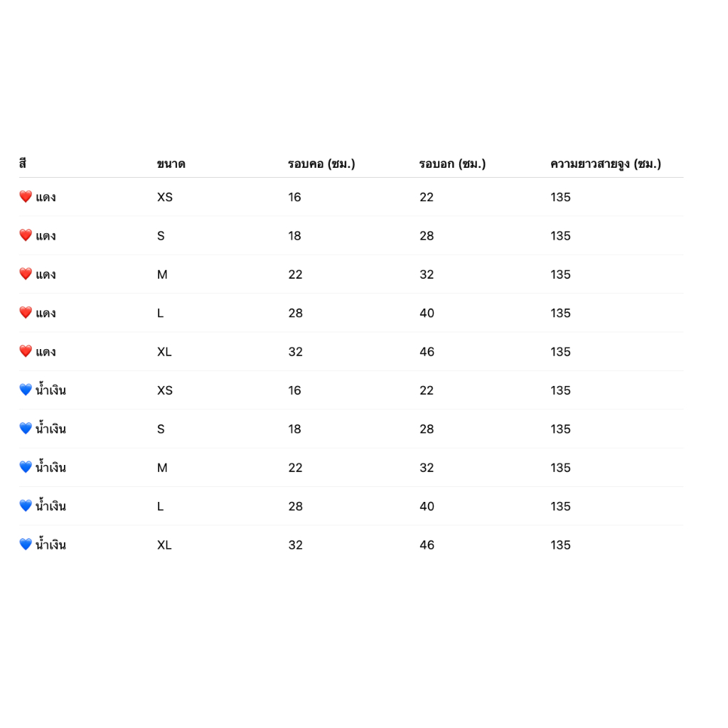Select the neck value 16 in red XS row
The height and width of the screenshot is (728, 728).
[x=294, y=198]
